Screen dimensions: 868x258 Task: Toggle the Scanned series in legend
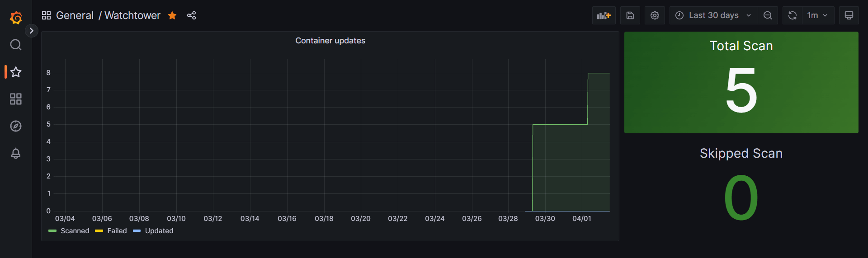tap(75, 231)
